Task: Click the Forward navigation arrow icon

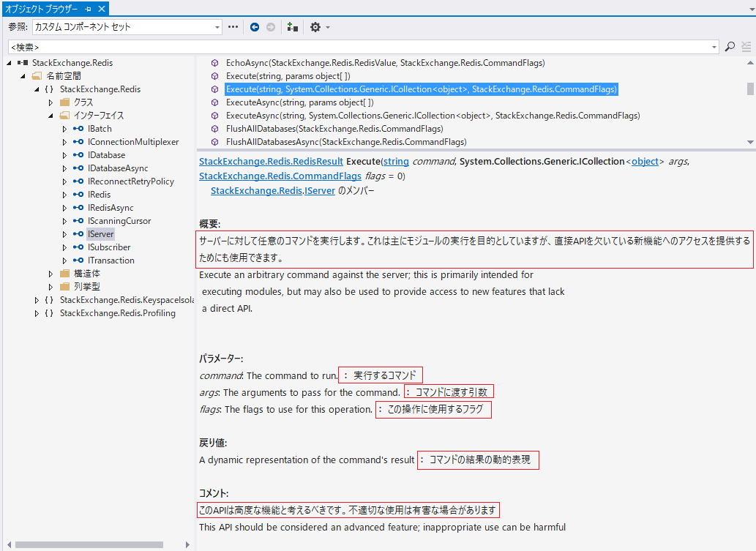Action: coord(271,28)
